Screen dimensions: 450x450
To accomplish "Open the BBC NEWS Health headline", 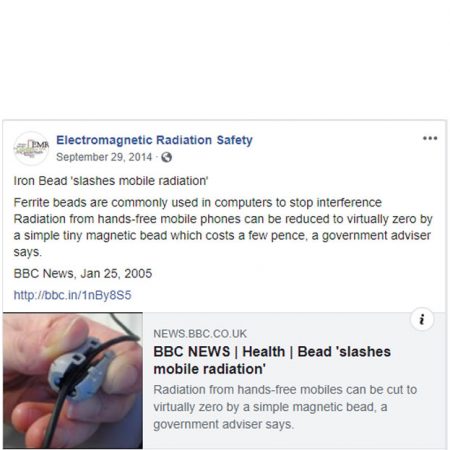I will point(272,360).
